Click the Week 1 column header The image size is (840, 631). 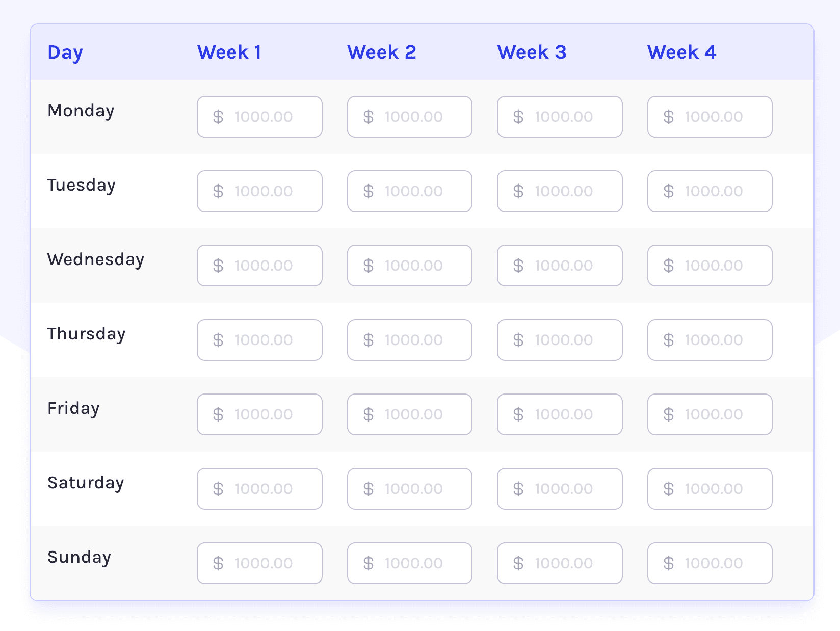coord(229,52)
